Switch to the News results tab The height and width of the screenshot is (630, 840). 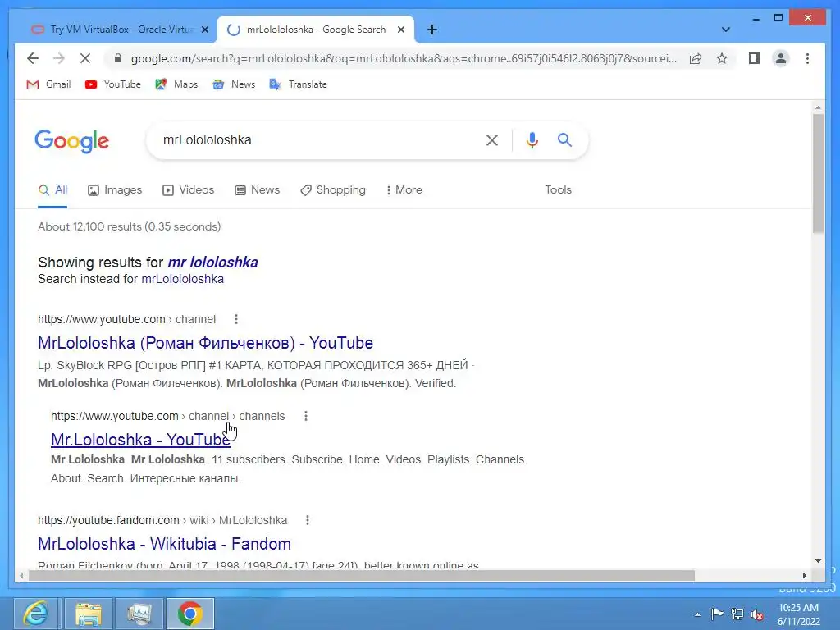257,190
